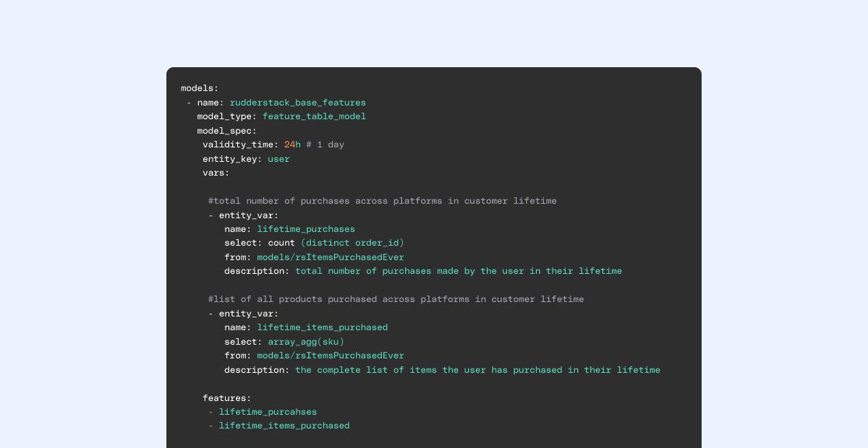The image size is (868, 448).
Task: Click the comment about total number of purchases
Action: coord(382,201)
